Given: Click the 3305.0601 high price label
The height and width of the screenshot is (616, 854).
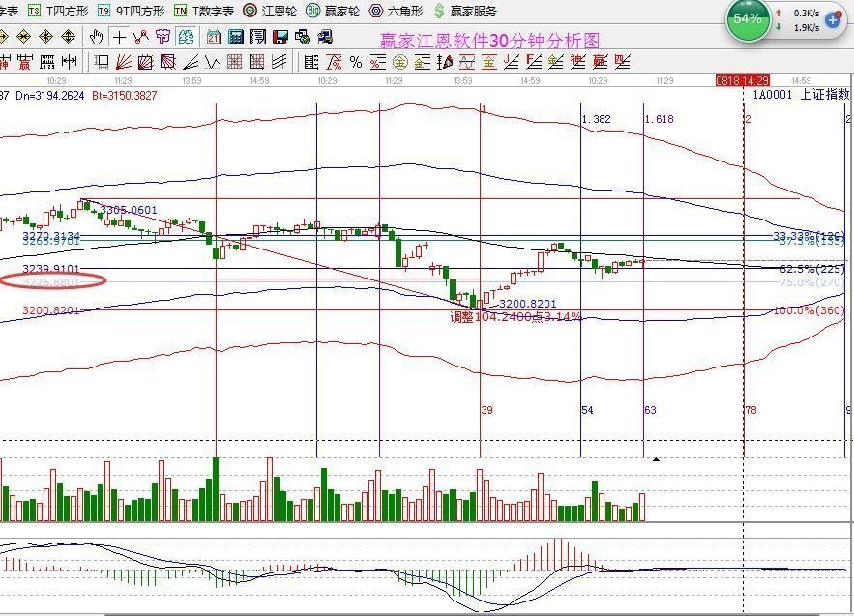Looking at the screenshot, I should click(x=129, y=210).
